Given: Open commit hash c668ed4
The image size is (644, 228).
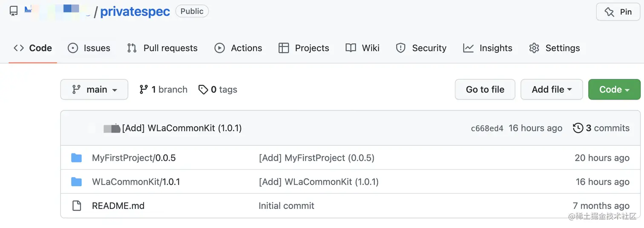Looking at the screenshot, I should 487,128.
